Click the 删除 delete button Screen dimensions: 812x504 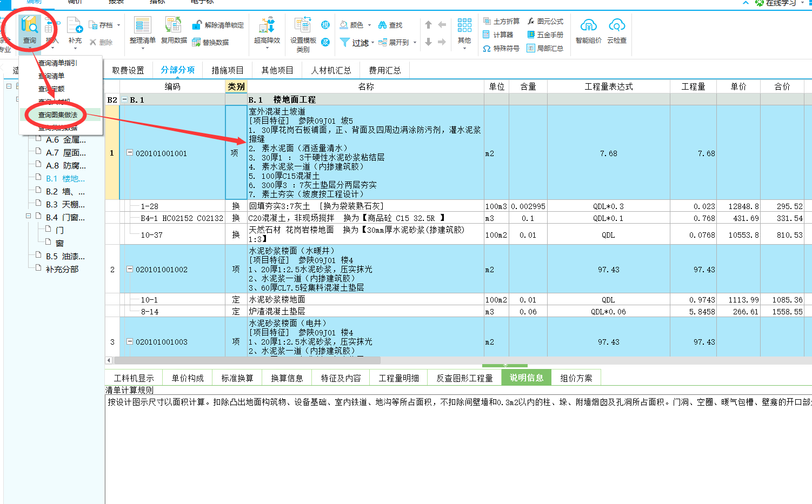click(x=101, y=42)
